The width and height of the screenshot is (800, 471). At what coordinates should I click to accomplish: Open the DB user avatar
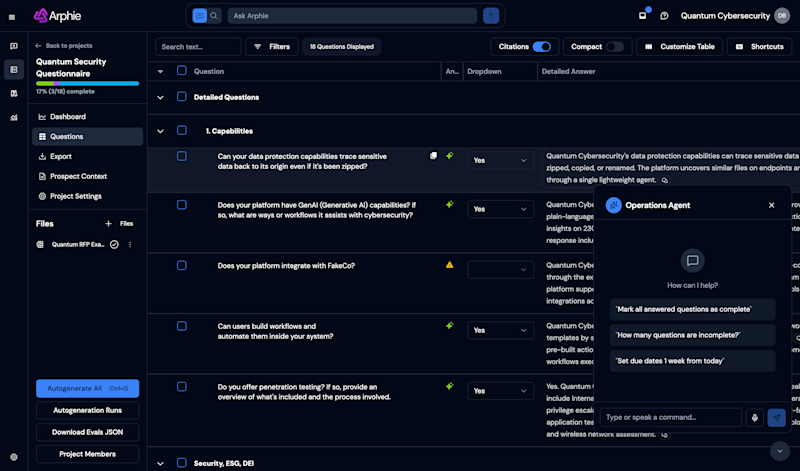point(782,16)
